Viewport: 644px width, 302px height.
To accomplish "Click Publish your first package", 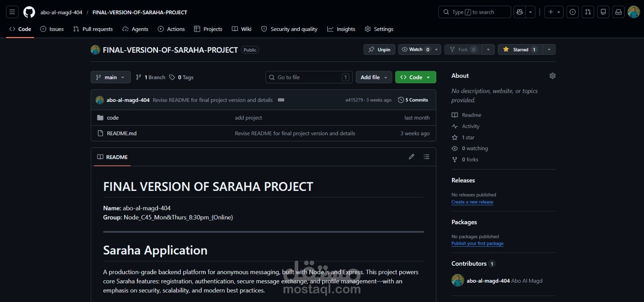I will [477, 244].
